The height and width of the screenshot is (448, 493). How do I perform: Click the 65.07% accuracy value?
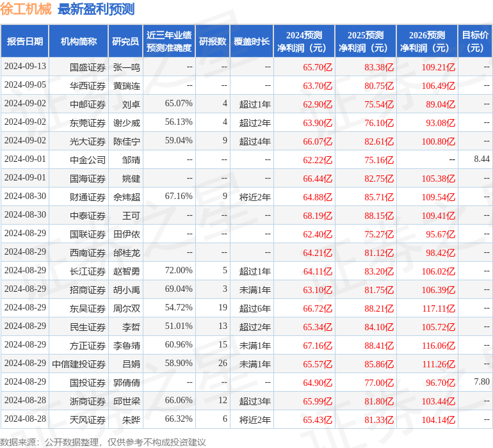click(x=179, y=104)
